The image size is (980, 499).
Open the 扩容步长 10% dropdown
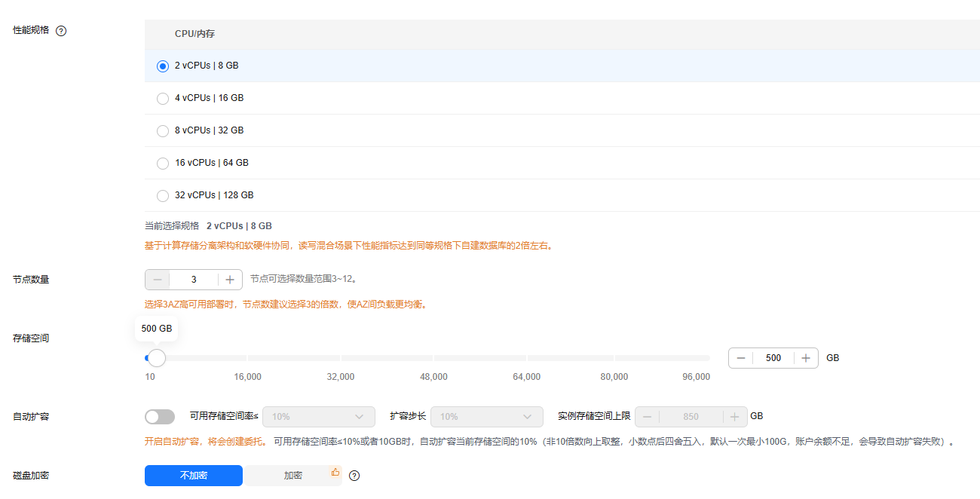pos(486,416)
